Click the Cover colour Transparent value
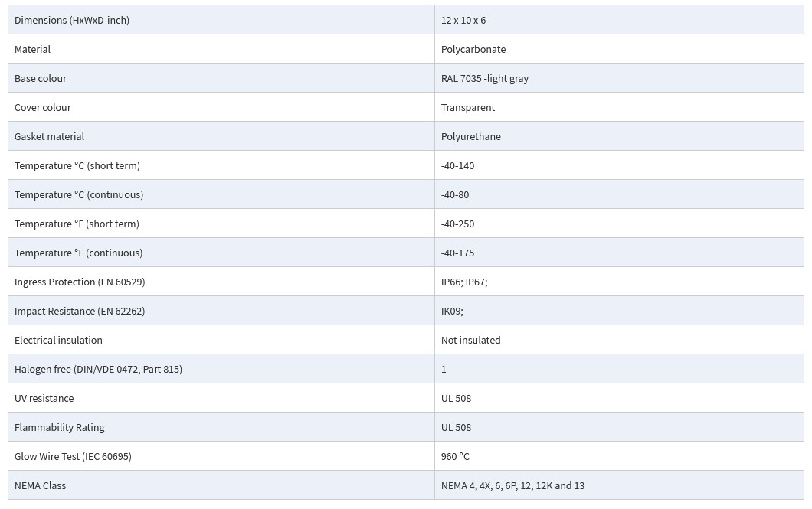 pyautogui.click(x=468, y=108)
